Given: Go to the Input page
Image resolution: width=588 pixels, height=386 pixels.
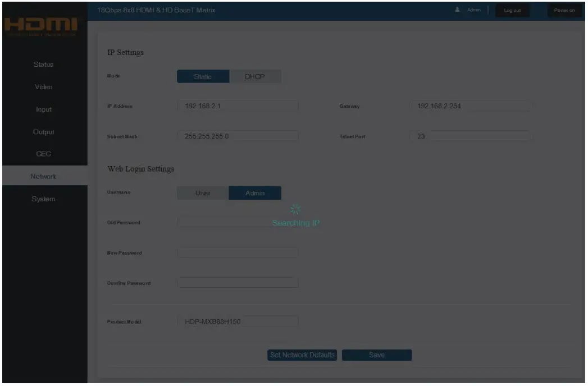Looking at the screenshot, I should tap(43, 109).
